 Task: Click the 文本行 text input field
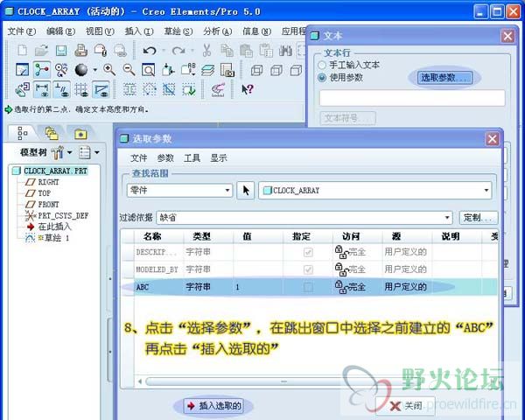412,98
